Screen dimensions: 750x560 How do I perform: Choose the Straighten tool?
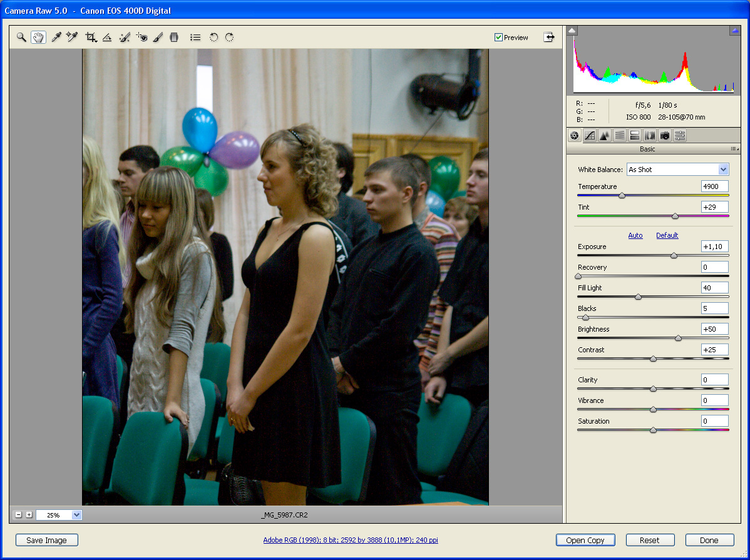107,38
